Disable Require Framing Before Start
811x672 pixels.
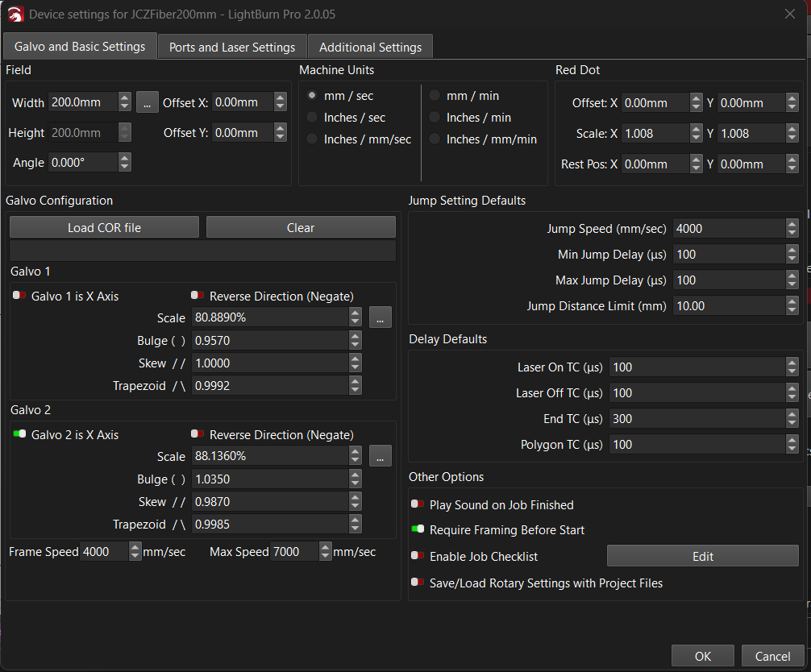click(x=418, y=530)
